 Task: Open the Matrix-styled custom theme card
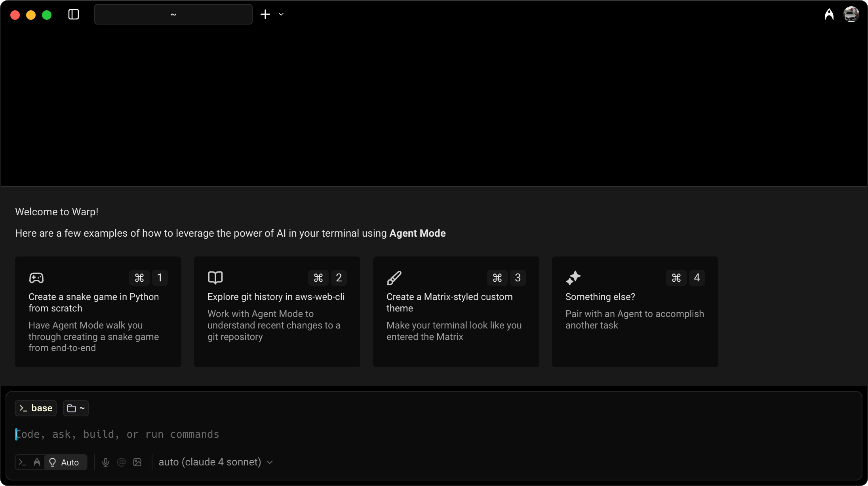(x=456, y=312)
